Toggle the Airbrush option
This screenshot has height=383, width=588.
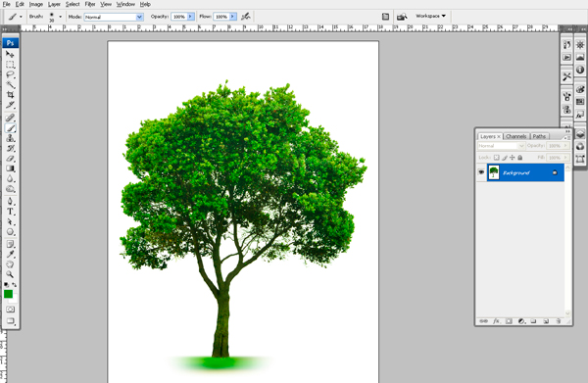pos(246,17)
